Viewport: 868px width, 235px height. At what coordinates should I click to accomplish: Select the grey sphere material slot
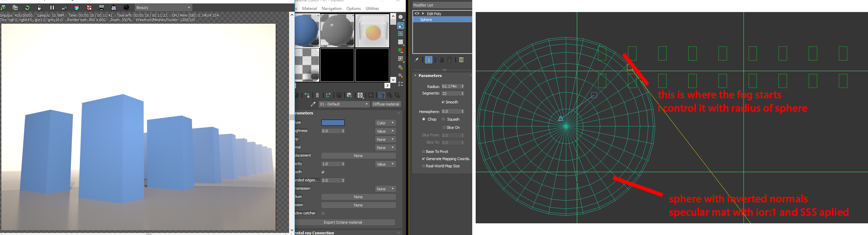[x=337, y=31]
